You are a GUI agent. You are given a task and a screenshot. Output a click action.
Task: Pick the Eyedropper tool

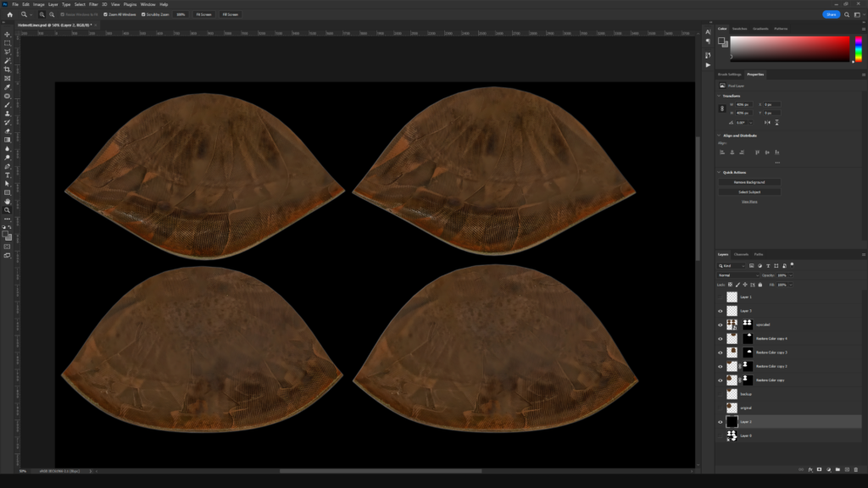8,87
